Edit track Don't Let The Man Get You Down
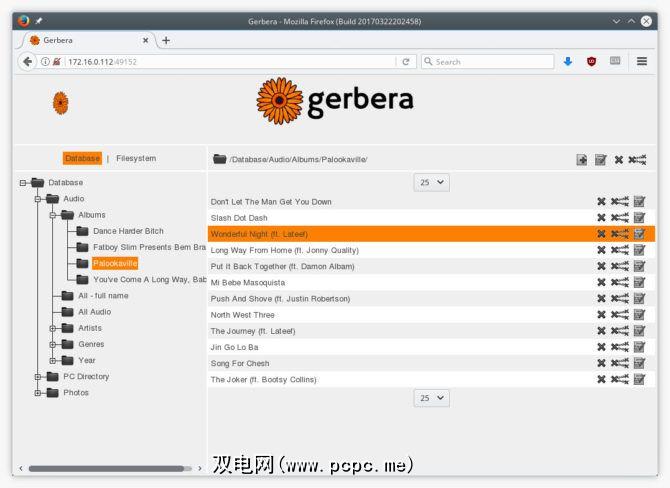670x488 pixels. (639, 202)
